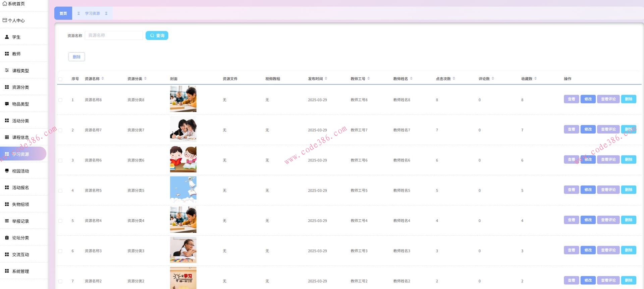Click the 个人中心 sidebar icon
The image size is (644, 289).
point(5,20)
